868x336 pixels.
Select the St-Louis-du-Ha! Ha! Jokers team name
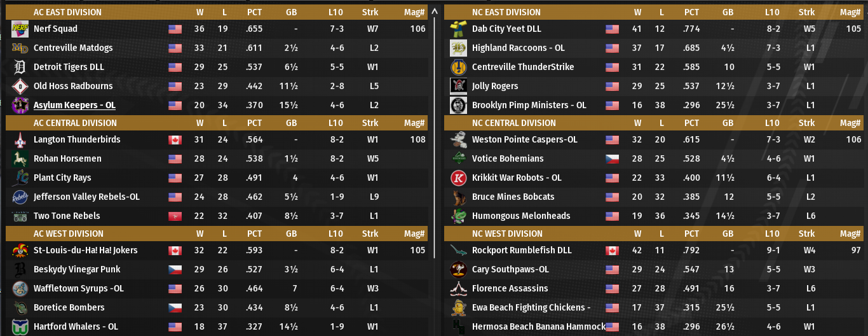85,250
